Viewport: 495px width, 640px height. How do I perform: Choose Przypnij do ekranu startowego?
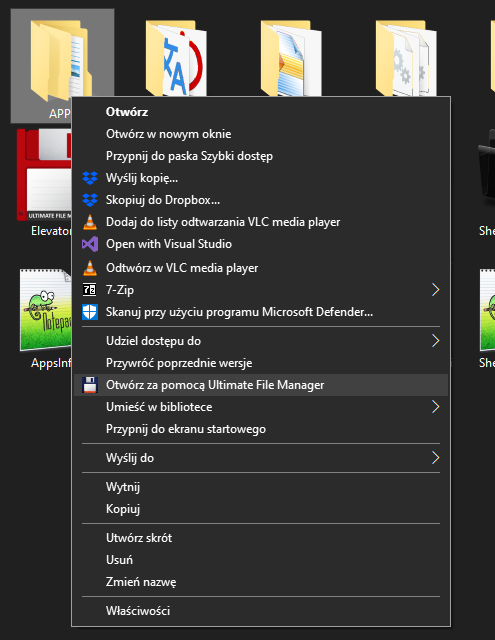(261, 429)
